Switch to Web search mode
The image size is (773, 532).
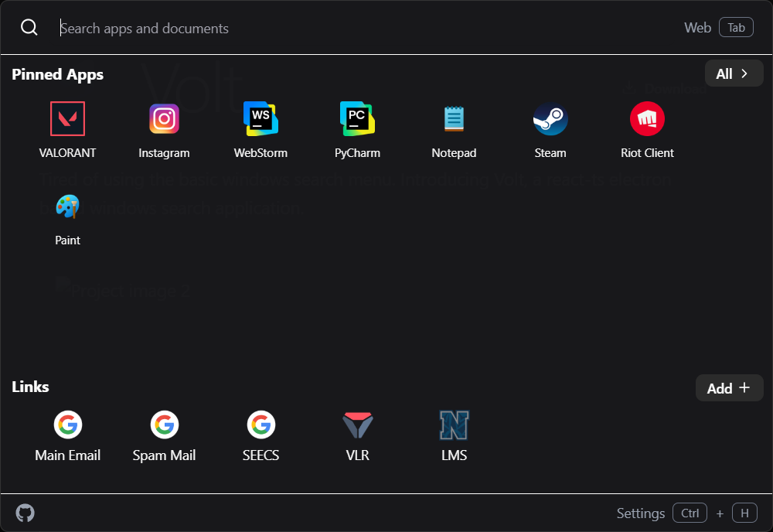pos(718,28)
